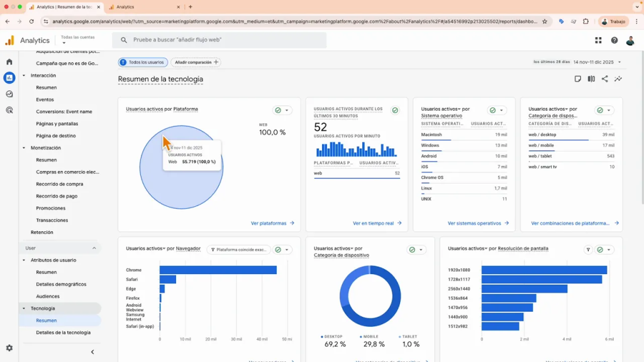The height and width of the screenshot is (362, 644).
Task: Open Admin settings gear icon
Action: [x=9, y=348]
